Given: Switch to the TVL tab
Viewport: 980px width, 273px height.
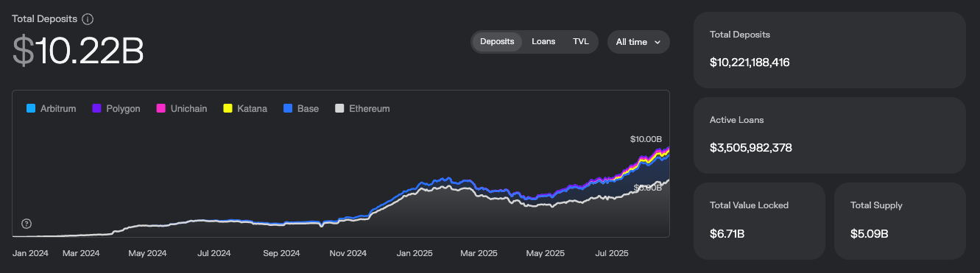Looking at the screenshot, I should (581, 42).
